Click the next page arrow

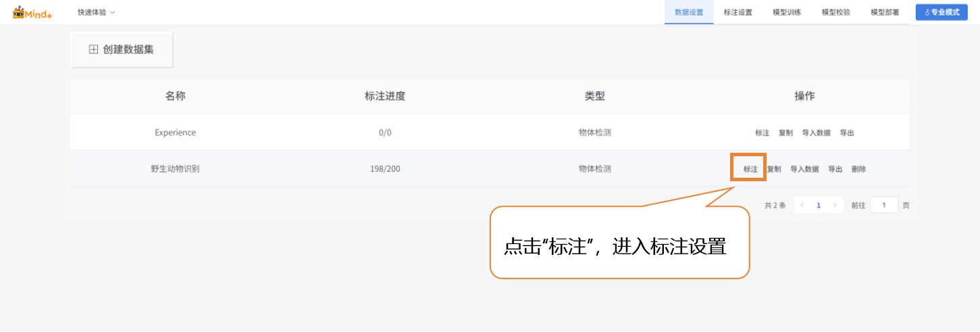[x=835, y=205]
